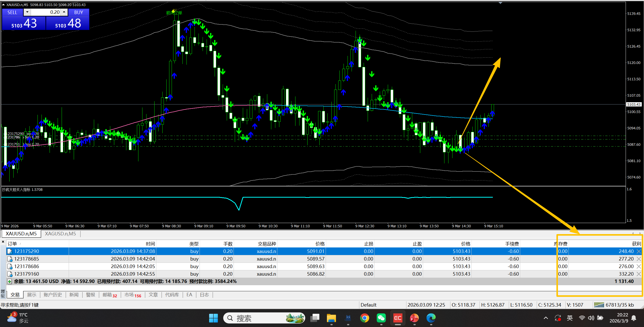Click the order 123178685 document icon
Screen dimensions: 644x327
coord(10,259)
